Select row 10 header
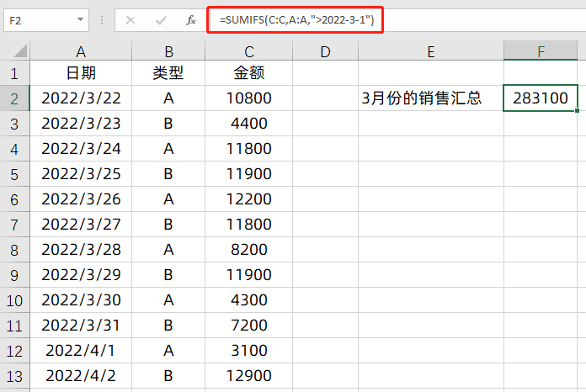This screenshot has width=586, height=392. (14, 300)
